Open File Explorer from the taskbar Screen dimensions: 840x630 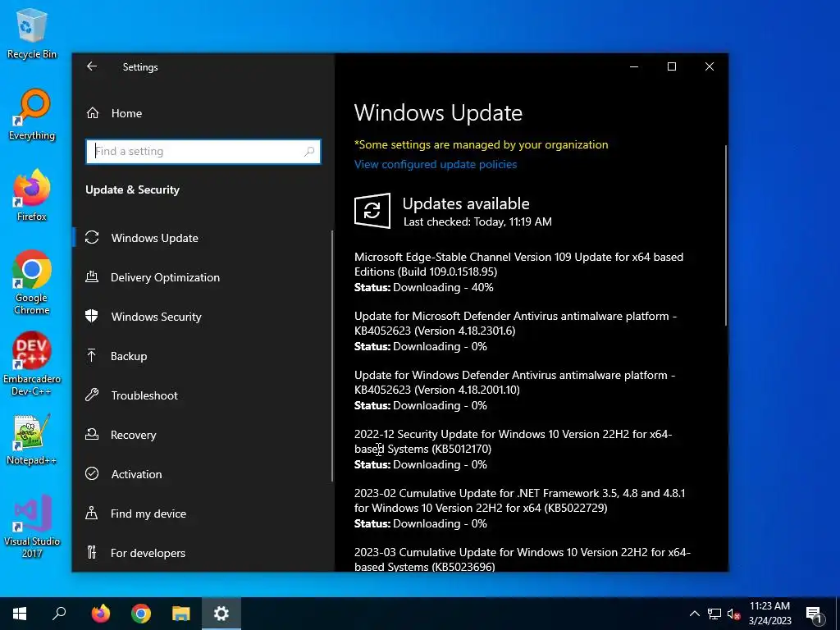click(x=181, y=614)
